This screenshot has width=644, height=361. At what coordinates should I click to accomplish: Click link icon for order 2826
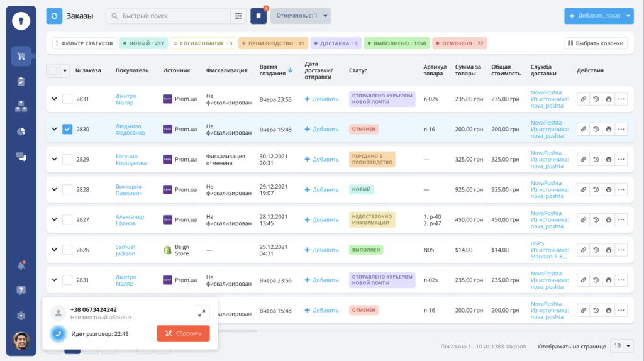tap(583, 250)
